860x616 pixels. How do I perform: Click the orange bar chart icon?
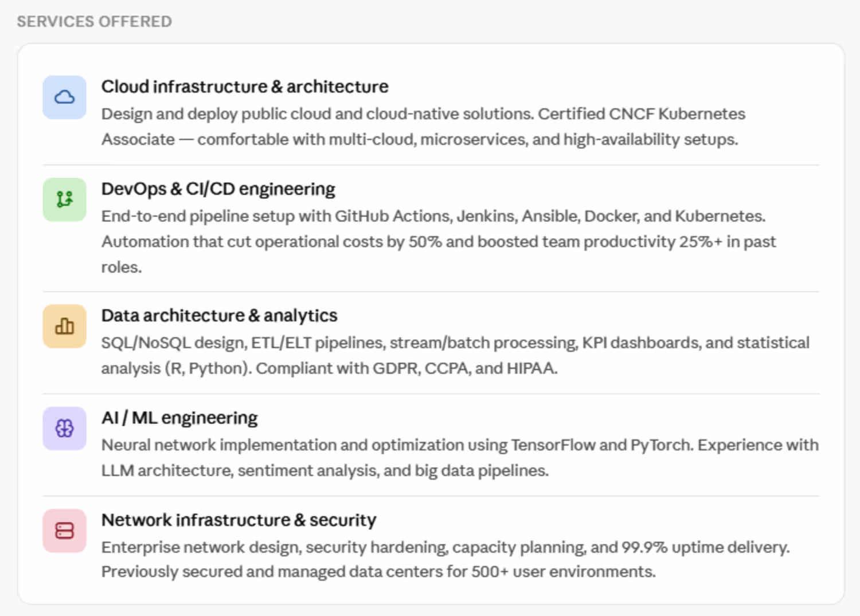point(65,327)
